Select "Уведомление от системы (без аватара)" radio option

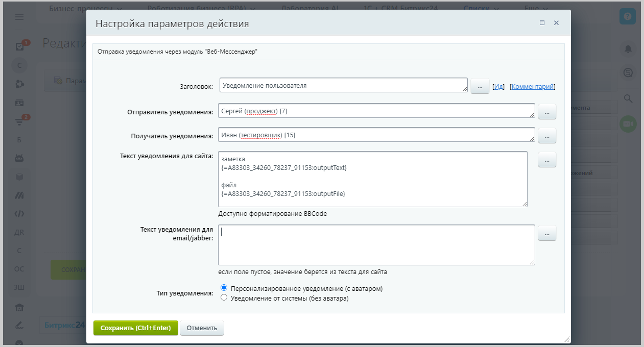point(224,298)
